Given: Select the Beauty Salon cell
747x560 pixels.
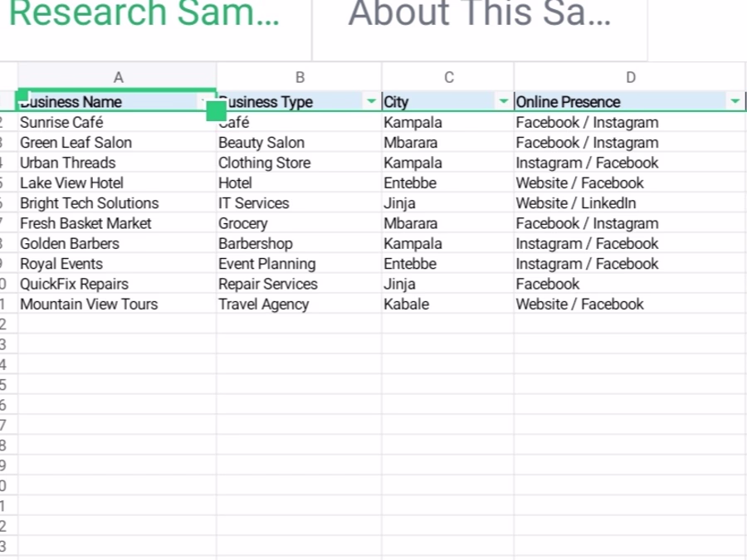Looking at the screenshot, I should click(299, 143).
